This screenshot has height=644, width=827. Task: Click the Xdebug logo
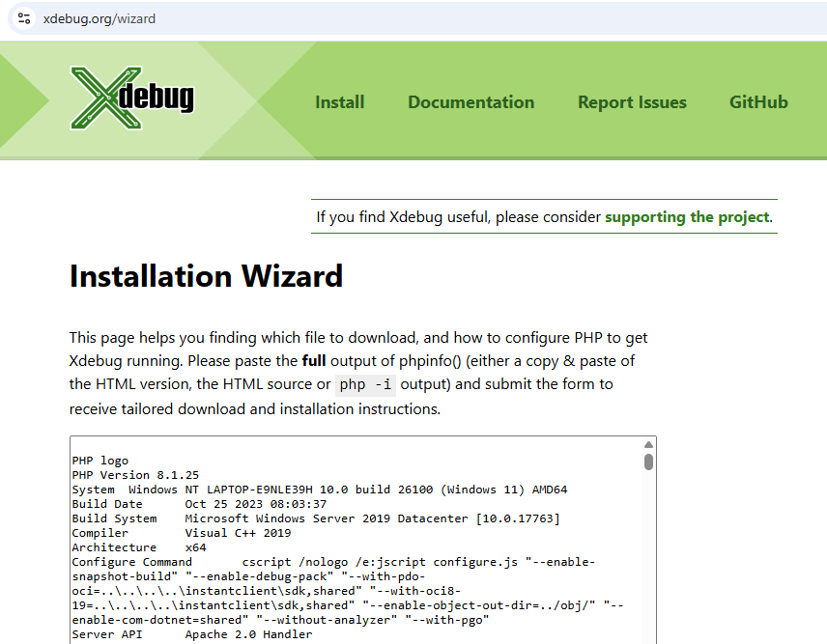click(132, 98)
